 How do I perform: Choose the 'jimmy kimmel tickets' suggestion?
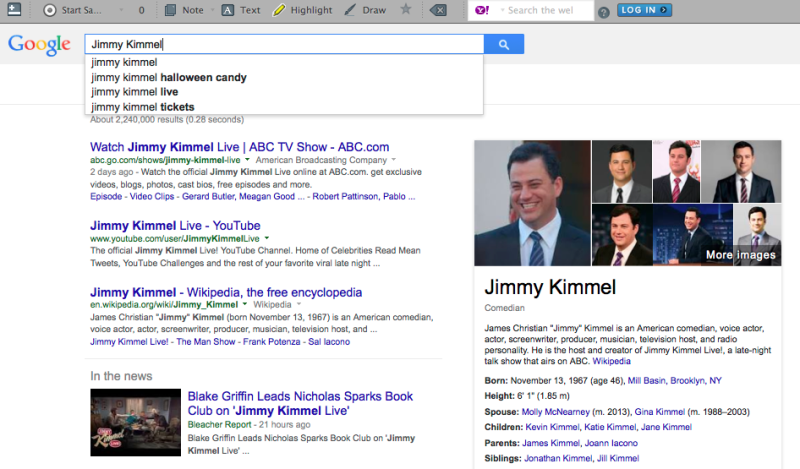284,107
